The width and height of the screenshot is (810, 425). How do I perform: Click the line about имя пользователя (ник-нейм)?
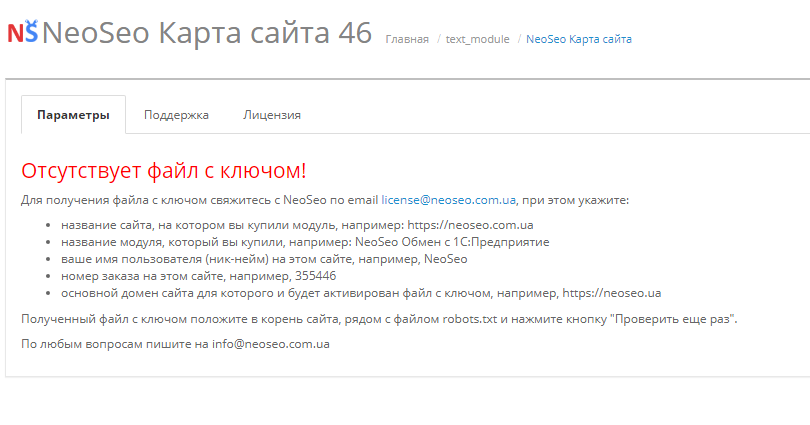(x=264, y=259)
